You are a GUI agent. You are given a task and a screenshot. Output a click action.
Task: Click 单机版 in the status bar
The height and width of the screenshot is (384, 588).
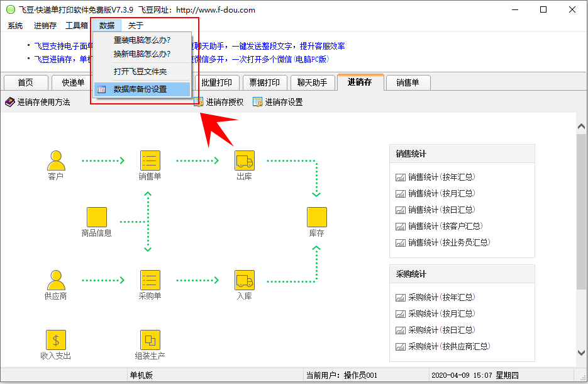point(141,375)
